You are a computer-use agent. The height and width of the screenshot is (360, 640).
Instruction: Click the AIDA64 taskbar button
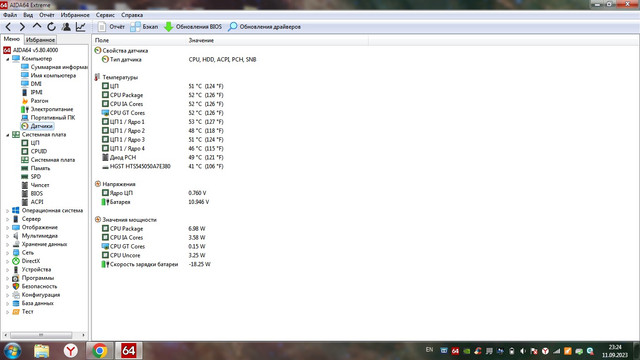129,351
